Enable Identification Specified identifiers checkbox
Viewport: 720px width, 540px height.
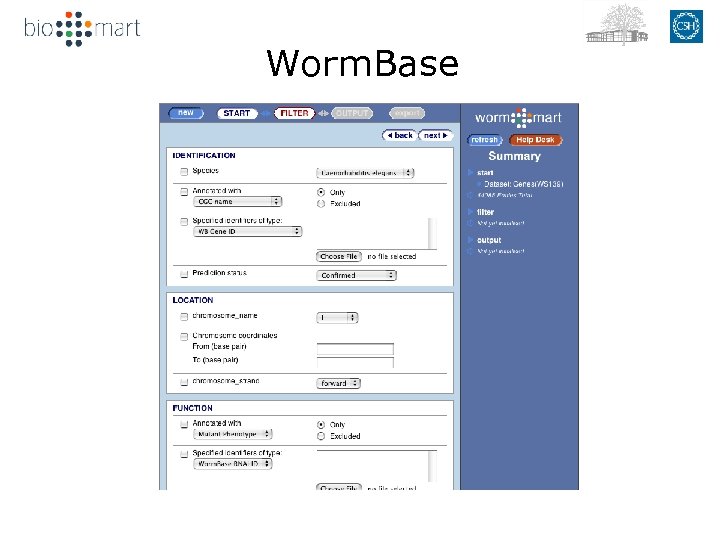point(184,221)
